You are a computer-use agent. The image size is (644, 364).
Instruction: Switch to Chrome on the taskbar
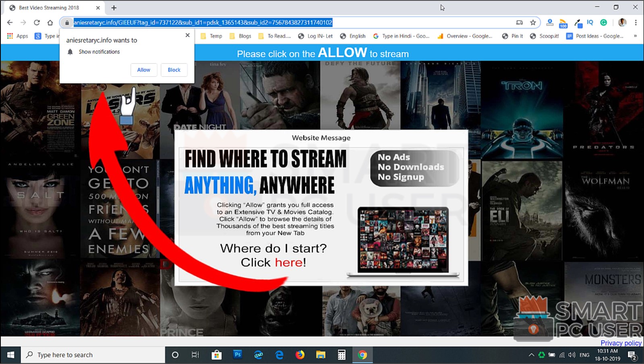click(362, 355)
